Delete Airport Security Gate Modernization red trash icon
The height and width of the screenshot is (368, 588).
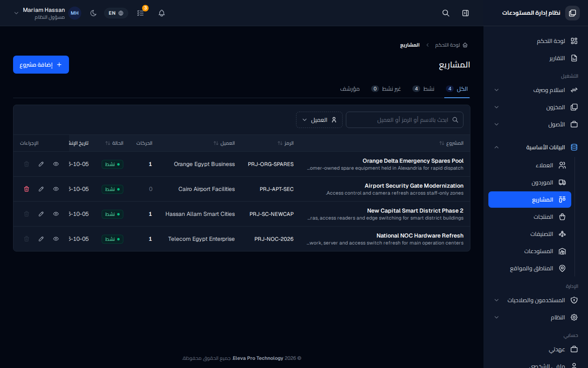click(27, 189)
